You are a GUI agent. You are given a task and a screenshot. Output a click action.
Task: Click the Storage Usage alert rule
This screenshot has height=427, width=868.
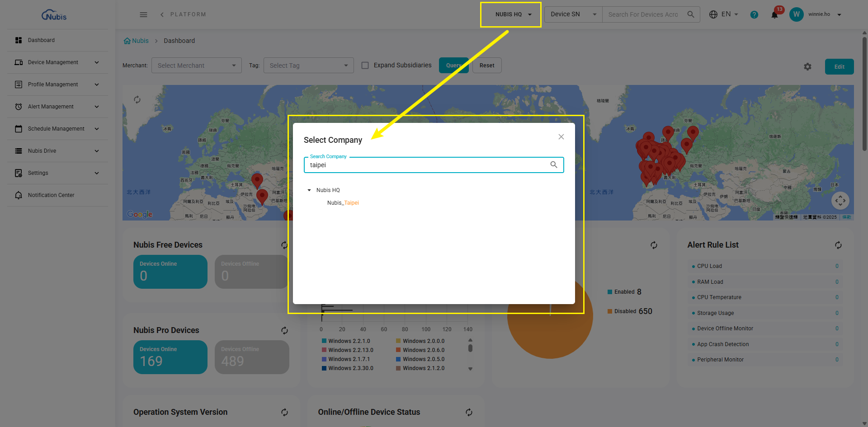click(765, 313)
